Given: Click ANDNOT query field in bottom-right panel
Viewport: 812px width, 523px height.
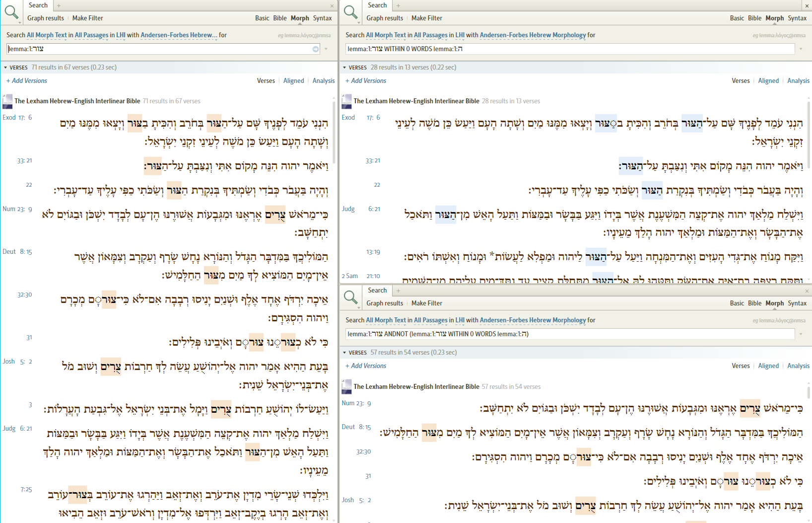Looking at the screenshot, I should [570, 334].
